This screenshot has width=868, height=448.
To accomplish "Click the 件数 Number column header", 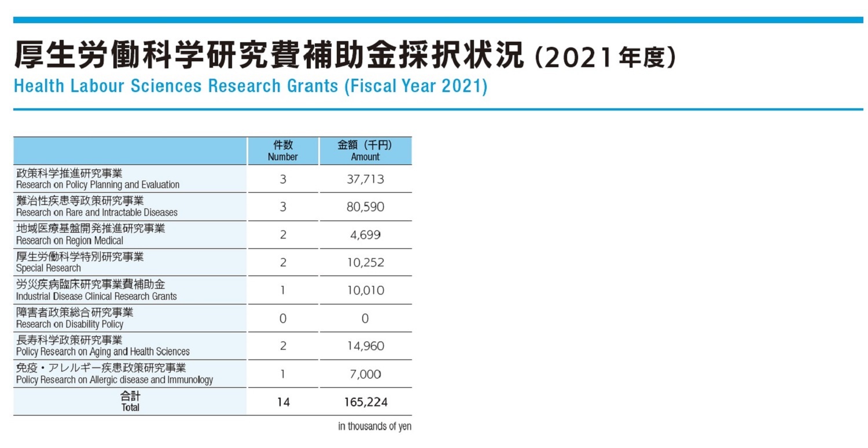I will (283, 150).
